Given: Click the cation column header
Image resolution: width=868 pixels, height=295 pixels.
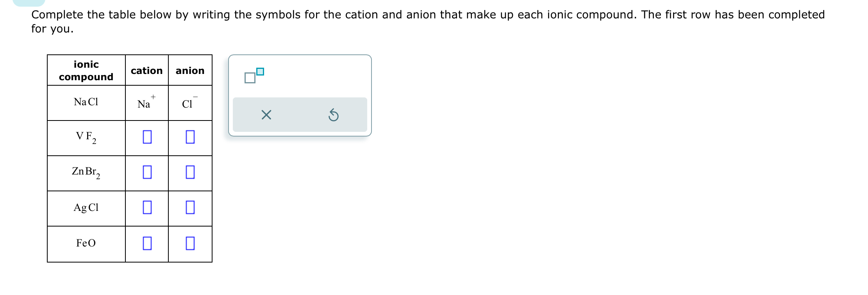Looking at the screenshot, I should (x=146, y=71).
